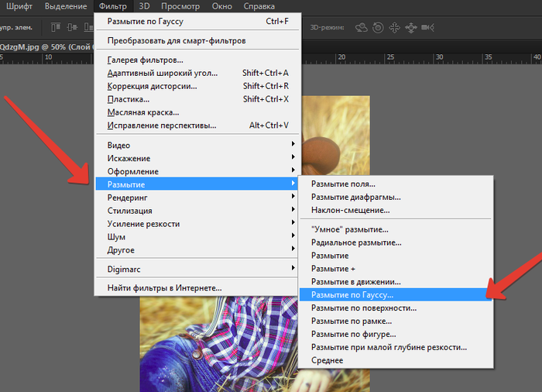The width and height of the screenshot is (542, 392).
Task: Select Размытие при малой глубине резкости
Action: click(396, 347)
